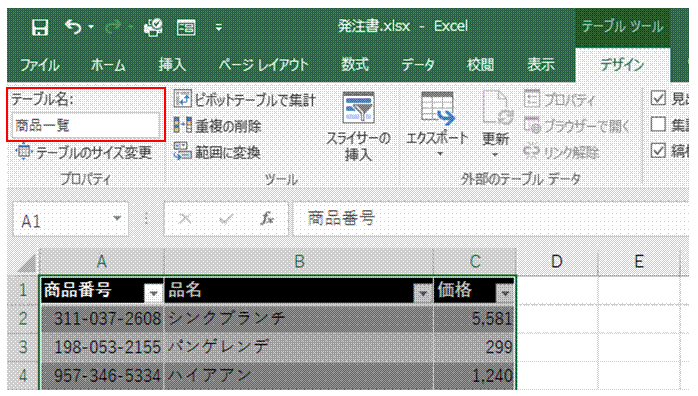Select column D header
Screen dimensions: 698x396
(557, 262)
